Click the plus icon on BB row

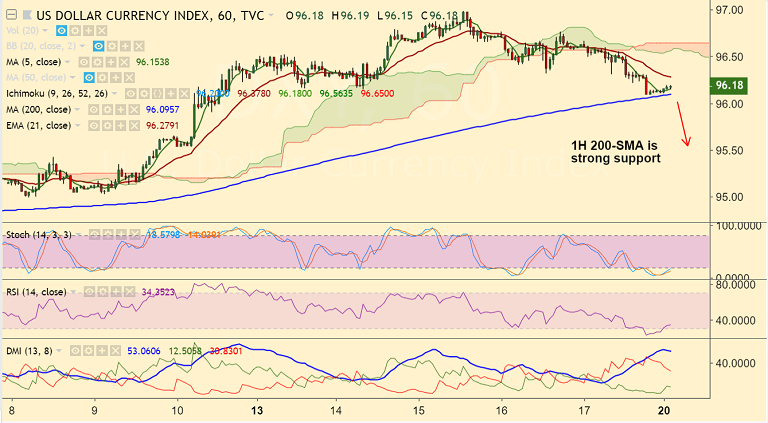pos(125,46)
